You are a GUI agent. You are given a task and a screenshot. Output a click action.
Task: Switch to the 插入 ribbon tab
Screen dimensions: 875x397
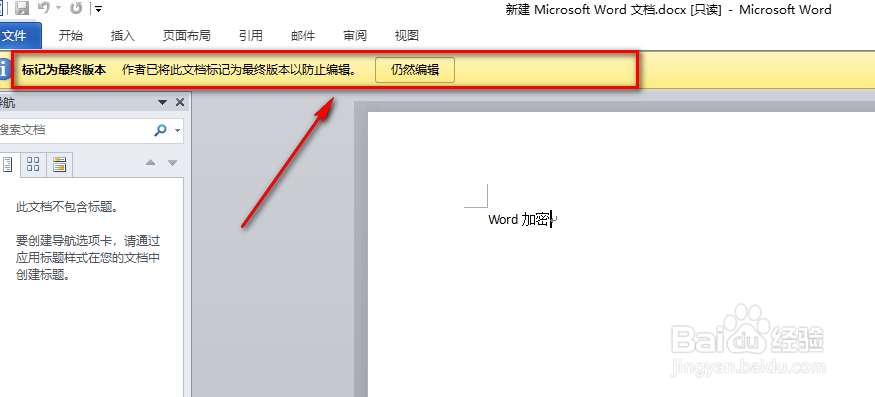[123, 36]
